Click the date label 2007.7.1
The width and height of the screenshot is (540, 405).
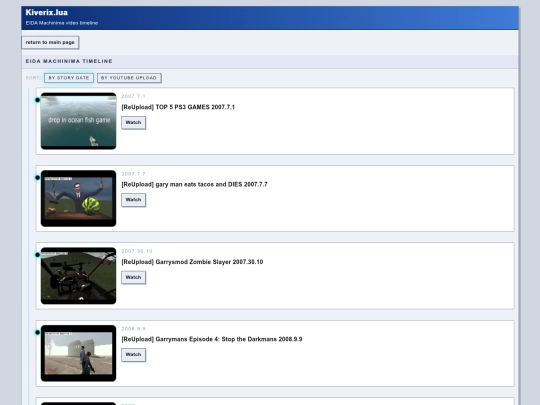tap(133, 96)
